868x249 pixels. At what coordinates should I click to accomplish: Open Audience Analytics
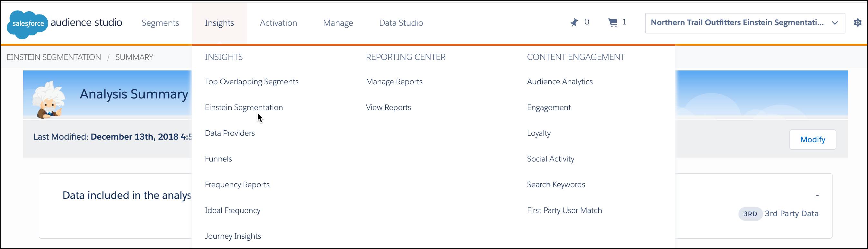559,82
